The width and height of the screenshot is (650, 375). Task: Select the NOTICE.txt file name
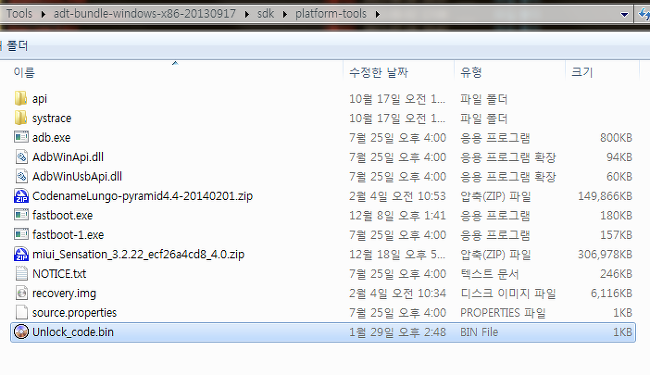point(59,273)
